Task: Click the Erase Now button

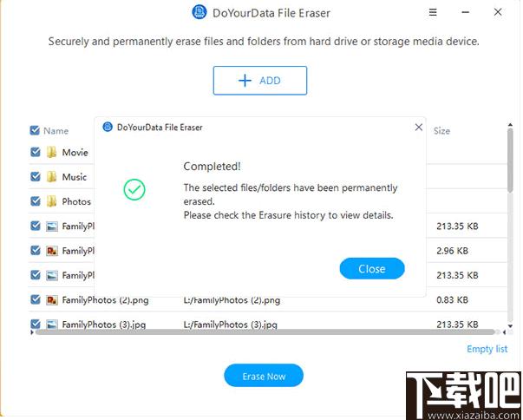Action: (264, 376)
